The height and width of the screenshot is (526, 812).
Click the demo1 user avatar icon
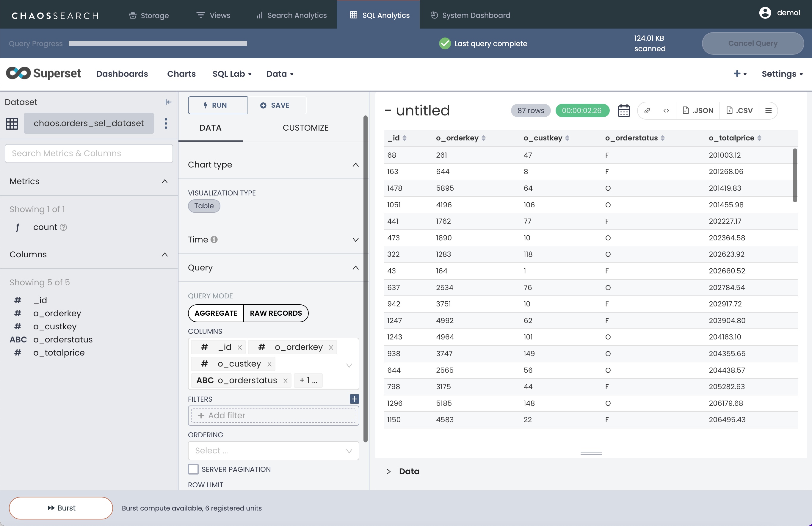coord(765,13)
